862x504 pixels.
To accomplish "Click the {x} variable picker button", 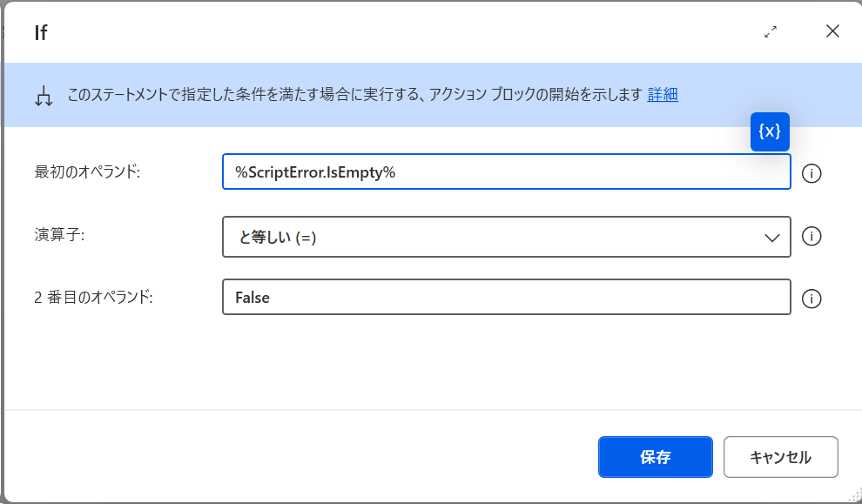I will (x=770, y=131).
